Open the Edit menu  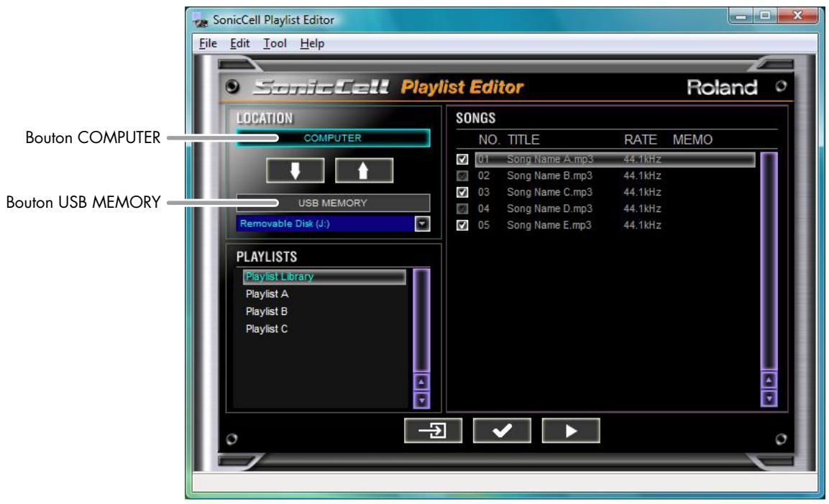[x=239, y=43]
